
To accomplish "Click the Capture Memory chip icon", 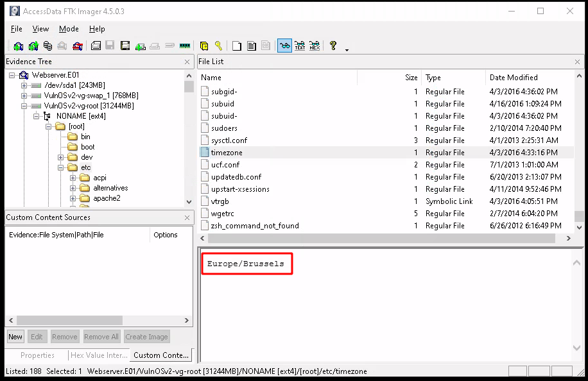I will coord(185,46).
